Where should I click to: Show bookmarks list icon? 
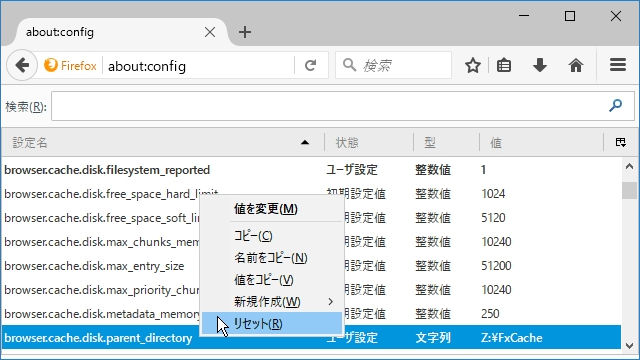(504, 65)
